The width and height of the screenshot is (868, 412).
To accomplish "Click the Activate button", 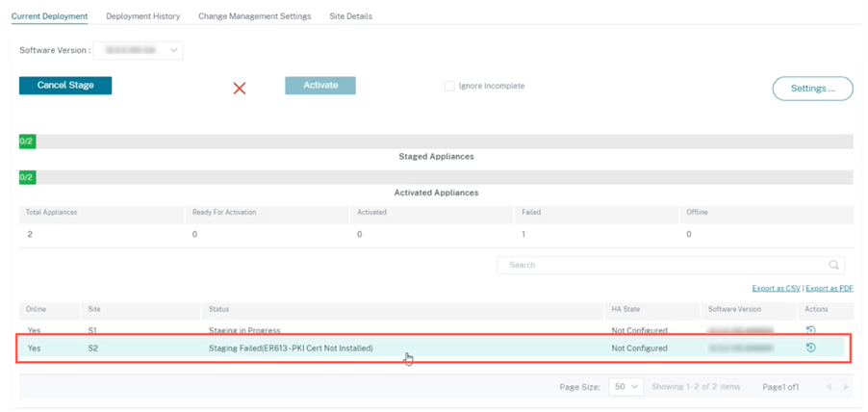I will [x=320, y=86].
